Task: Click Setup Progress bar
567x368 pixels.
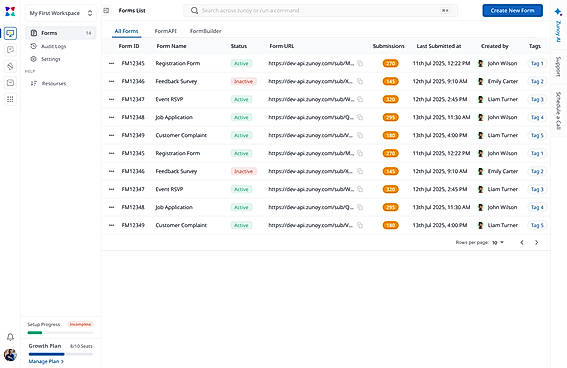Action: 60,333
